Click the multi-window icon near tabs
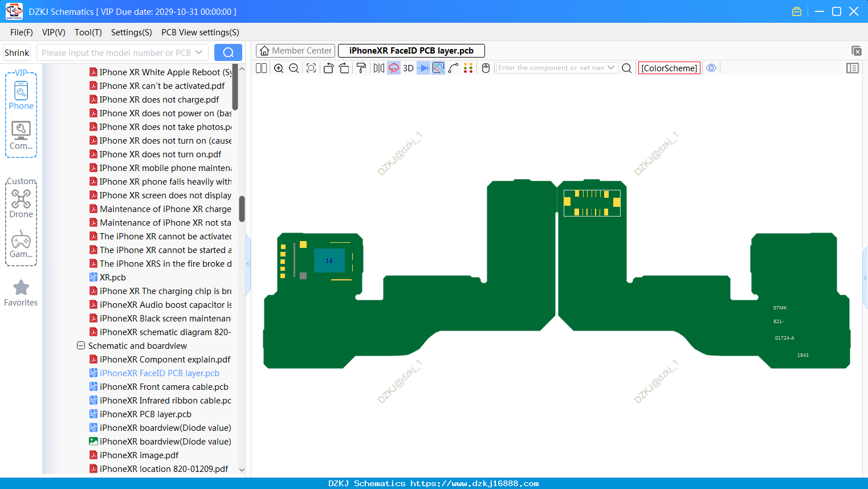Viewport: 868px width, 489px height. pos(856,51)
